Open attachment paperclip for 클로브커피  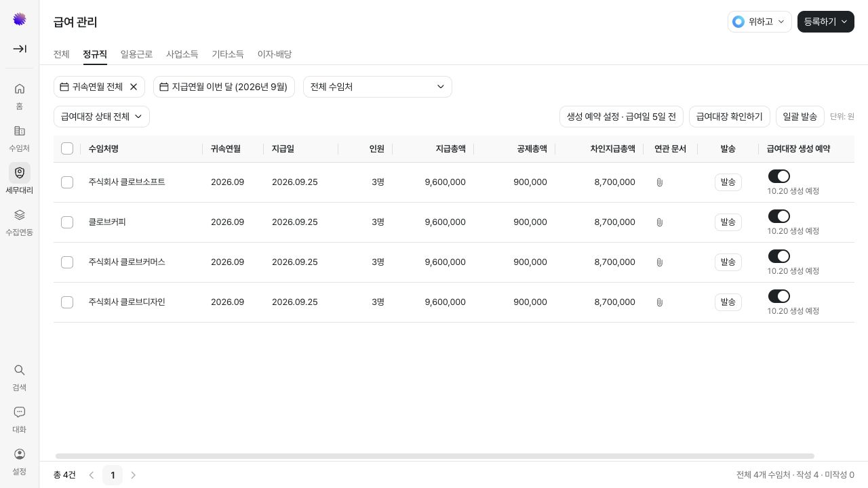coord(660,222)
